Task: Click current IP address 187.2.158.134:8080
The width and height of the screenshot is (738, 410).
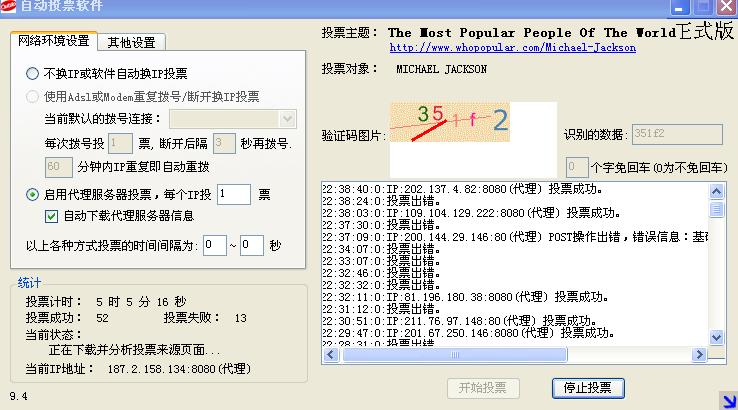Action: (179, 369)
